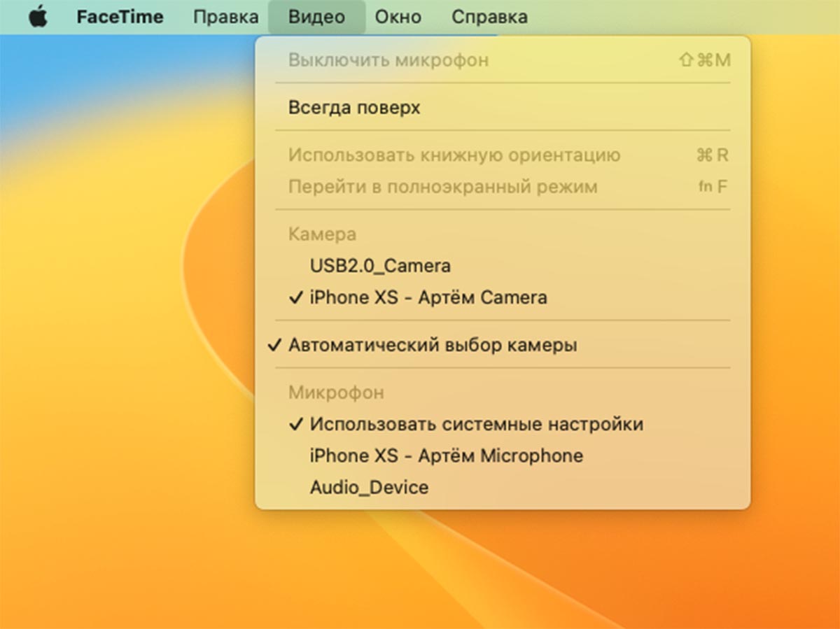Viewport: 840px width, 629px height.
Task: Open the Правка menu
Action: [225, 17]
